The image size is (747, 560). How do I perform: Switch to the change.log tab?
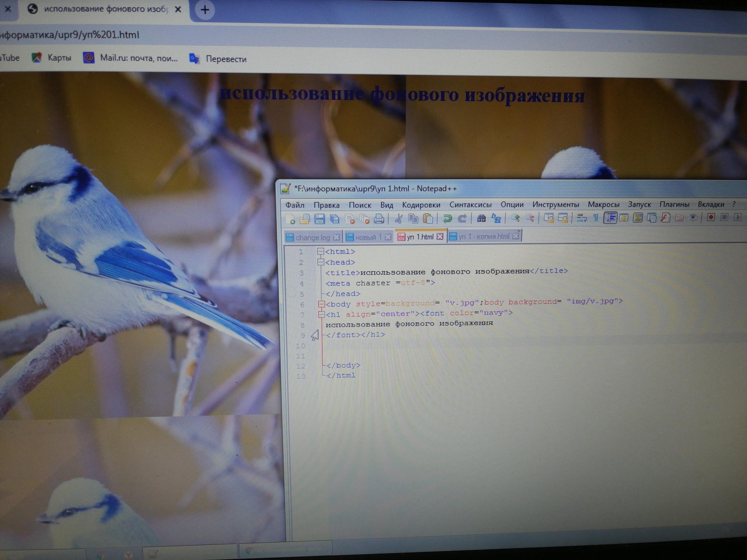pos(312,237)
